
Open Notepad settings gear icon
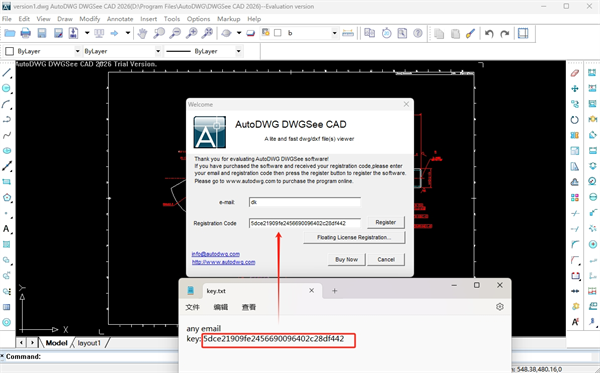click(499, 306)
